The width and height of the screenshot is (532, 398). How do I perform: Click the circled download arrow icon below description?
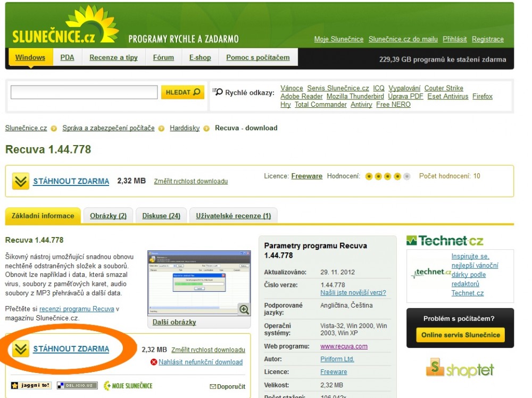pos(21,349)
